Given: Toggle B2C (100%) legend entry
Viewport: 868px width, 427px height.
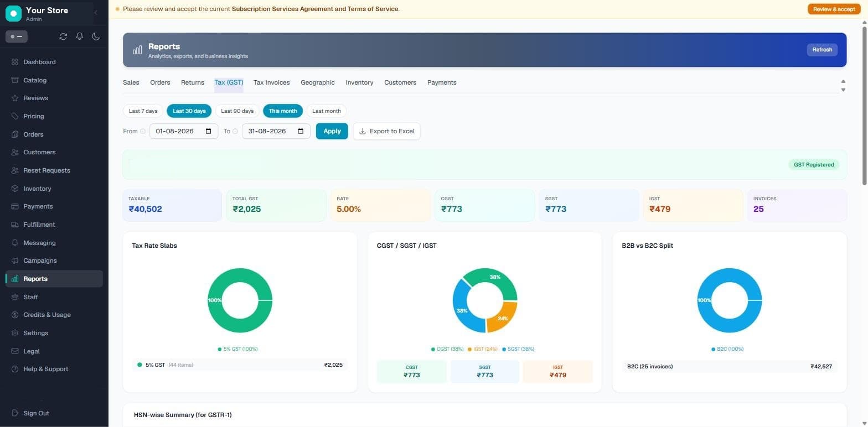Looking at the screenshot, I should (x=727, y=349).
